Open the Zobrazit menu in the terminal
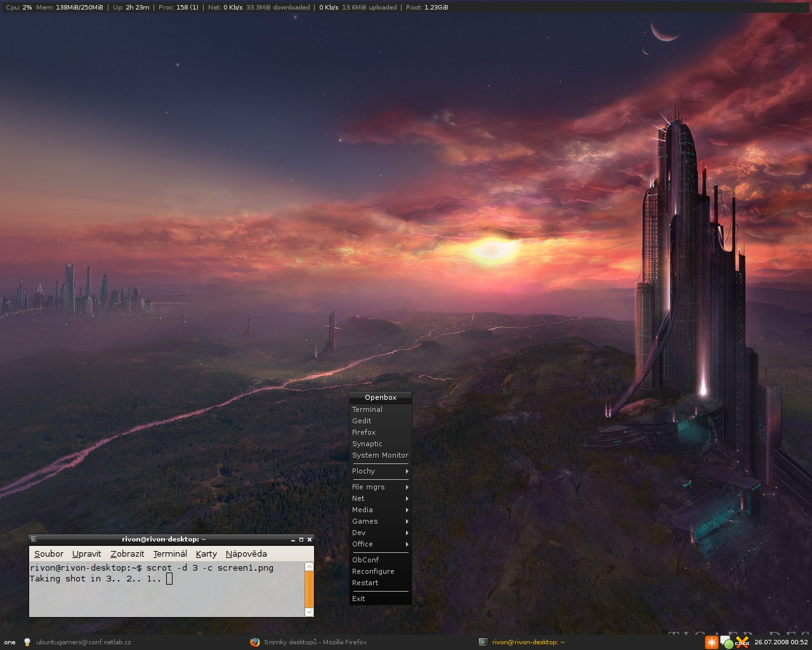Image resolution: width=812 pixels, height=650 pixels. coord(127,554)
